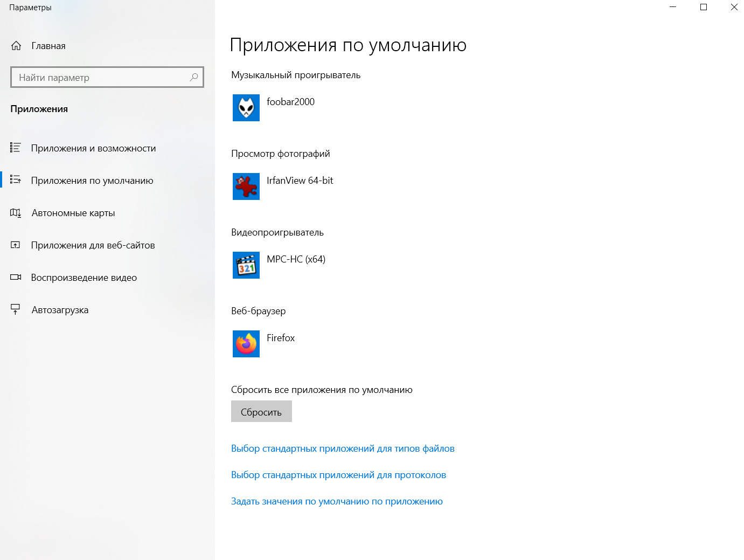Screen dimensions: 744x560
Task: Click the magnifier icon in search box
Action: [x=194, y=77]
